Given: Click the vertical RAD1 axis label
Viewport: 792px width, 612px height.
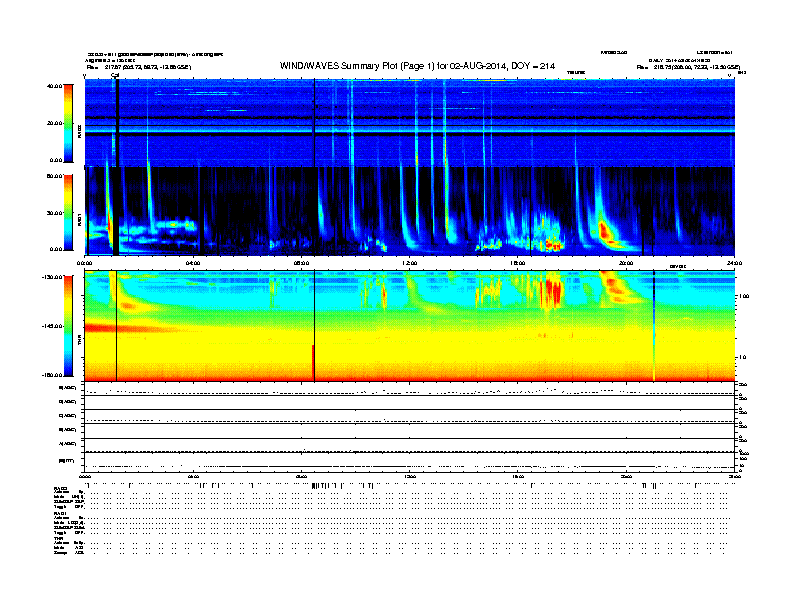Looking at the screenshot, I should [79, 220].
